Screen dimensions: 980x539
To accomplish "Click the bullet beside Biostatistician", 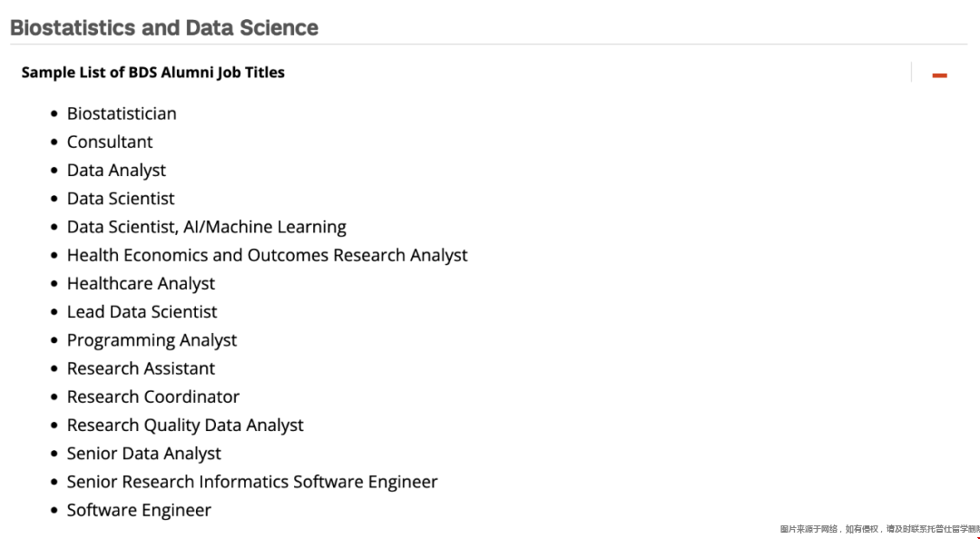I will 54,114.
